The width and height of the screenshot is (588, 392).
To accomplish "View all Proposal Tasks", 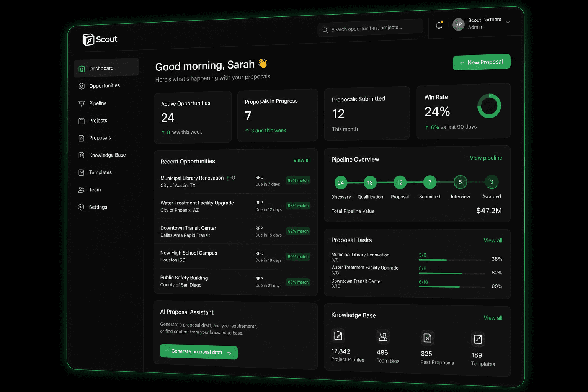I will [x=493, y=240].
